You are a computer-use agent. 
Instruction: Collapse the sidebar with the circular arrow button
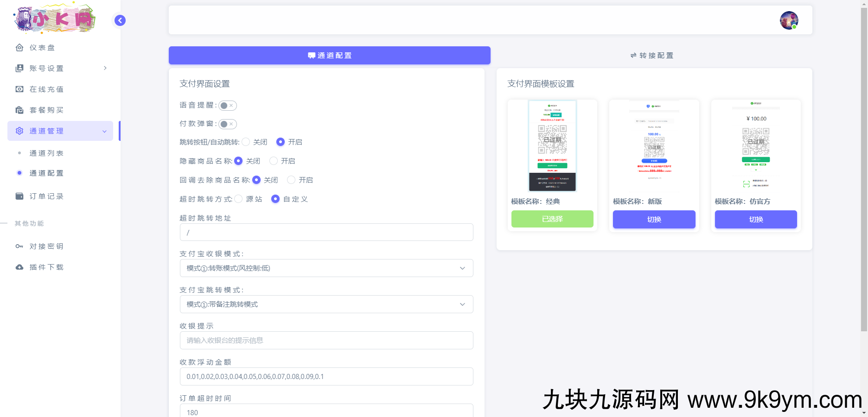coord(120,20)
